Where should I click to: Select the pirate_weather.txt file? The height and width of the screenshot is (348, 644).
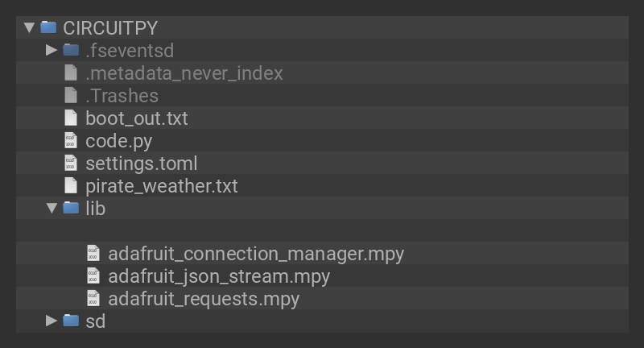161,185
